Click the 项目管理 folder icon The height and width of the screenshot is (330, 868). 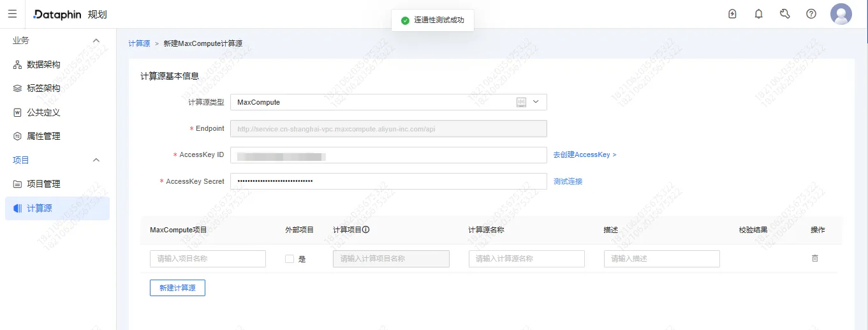click(17, 184)
